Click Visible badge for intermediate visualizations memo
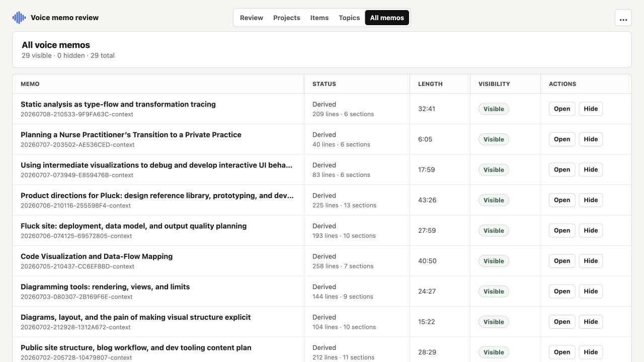 point(494,169)
